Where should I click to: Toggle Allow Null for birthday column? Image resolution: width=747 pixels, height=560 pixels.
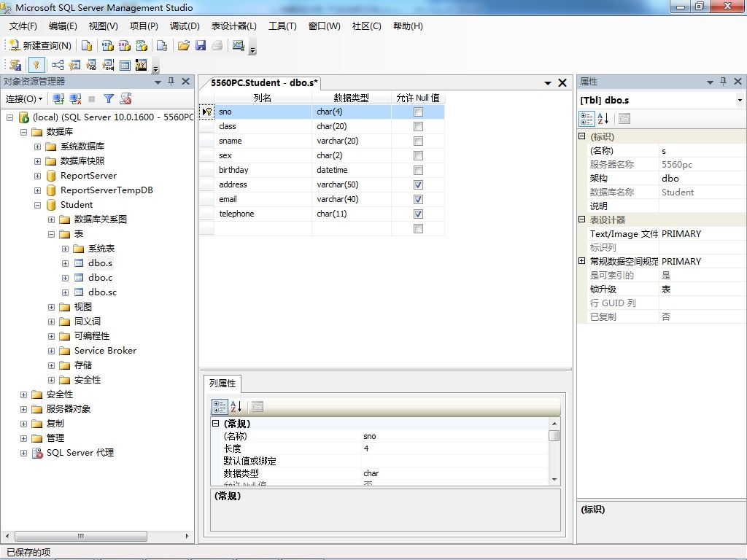coord(418,171)
